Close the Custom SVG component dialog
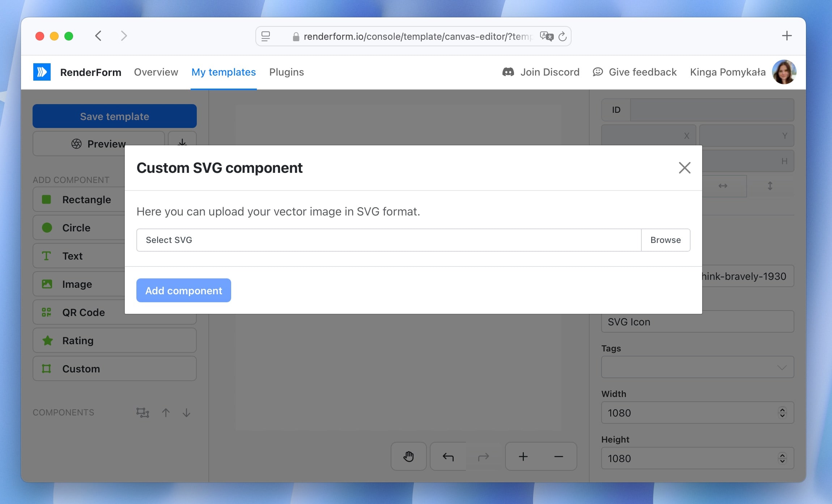The width and height of the screenshot is (832, 504). coord(684,168)
